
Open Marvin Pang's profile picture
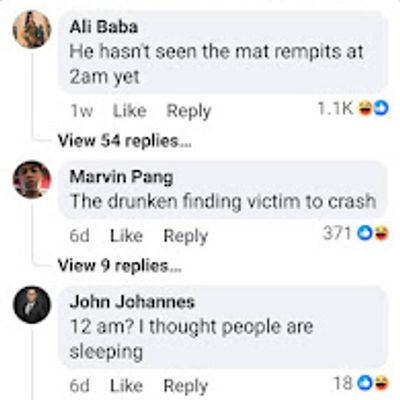point(32,180)
